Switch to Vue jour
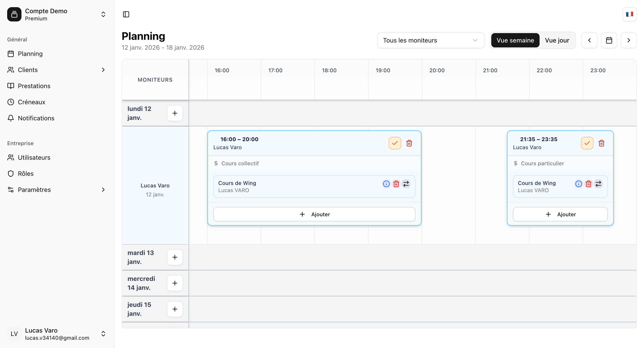The height and width of the screenshot is (348, 644). pyautogui.click(x=557, y=40)
